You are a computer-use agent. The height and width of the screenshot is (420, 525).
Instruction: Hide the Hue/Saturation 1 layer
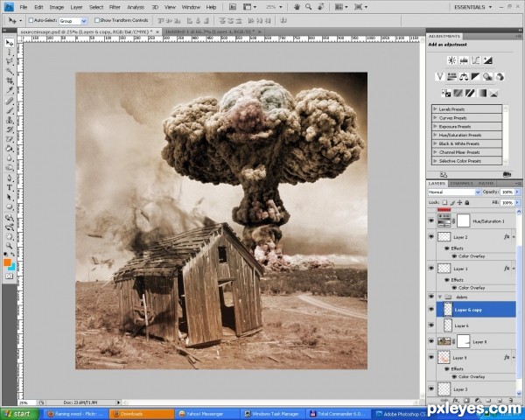pyautogui.click(x=431, y=221)
